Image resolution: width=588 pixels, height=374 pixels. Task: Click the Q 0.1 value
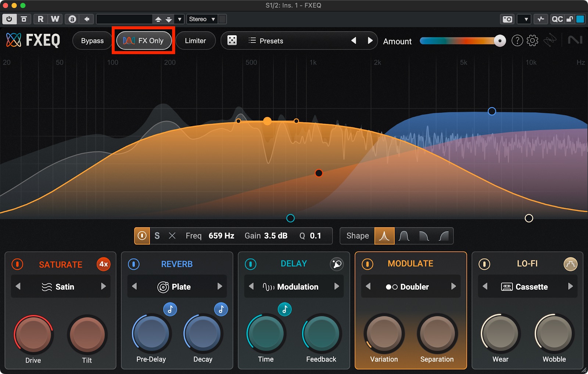click(x=315, y=236)
